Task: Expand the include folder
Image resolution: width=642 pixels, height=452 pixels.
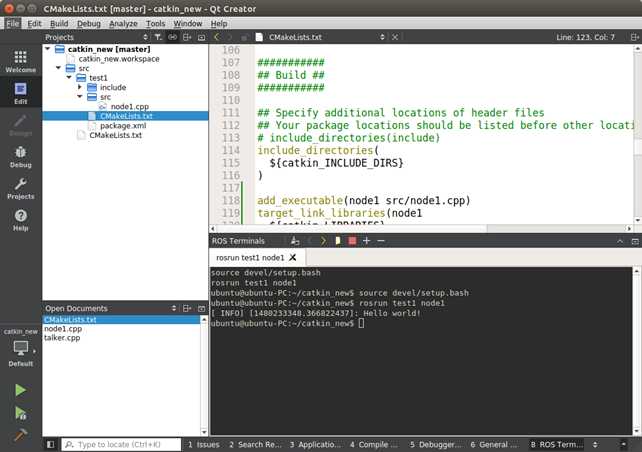Action: click(x=80, y=87)
